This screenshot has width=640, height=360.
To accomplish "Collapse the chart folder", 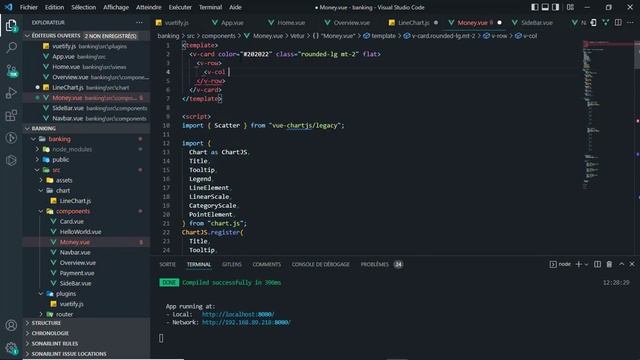I will (x=63, y=191).
